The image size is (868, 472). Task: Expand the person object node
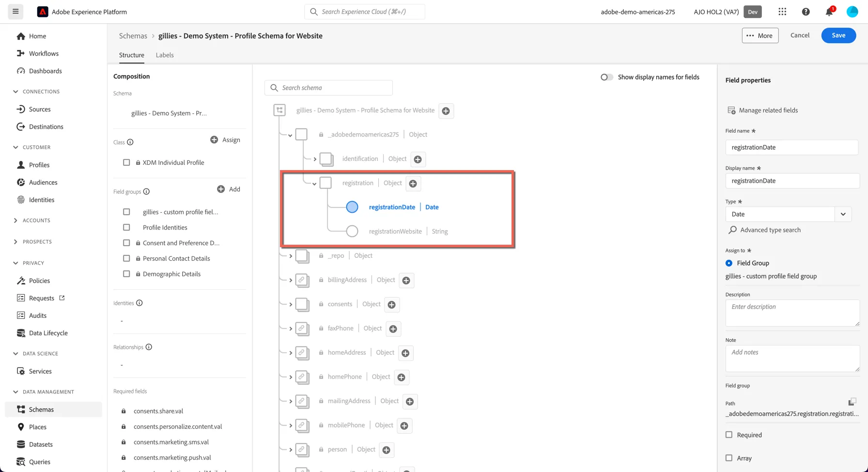point(291,450)
